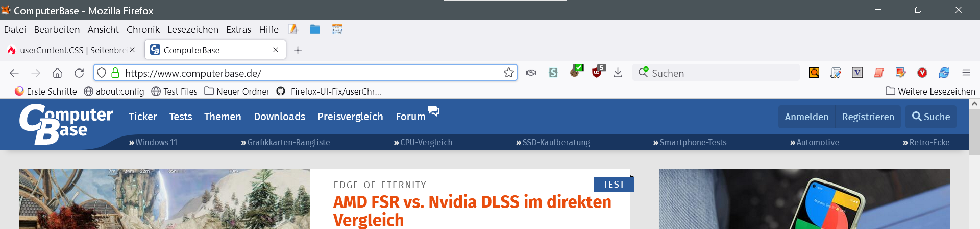Open the CPU-Vergleich quick link
The image size is (980, 229).
tap(423, 142)
